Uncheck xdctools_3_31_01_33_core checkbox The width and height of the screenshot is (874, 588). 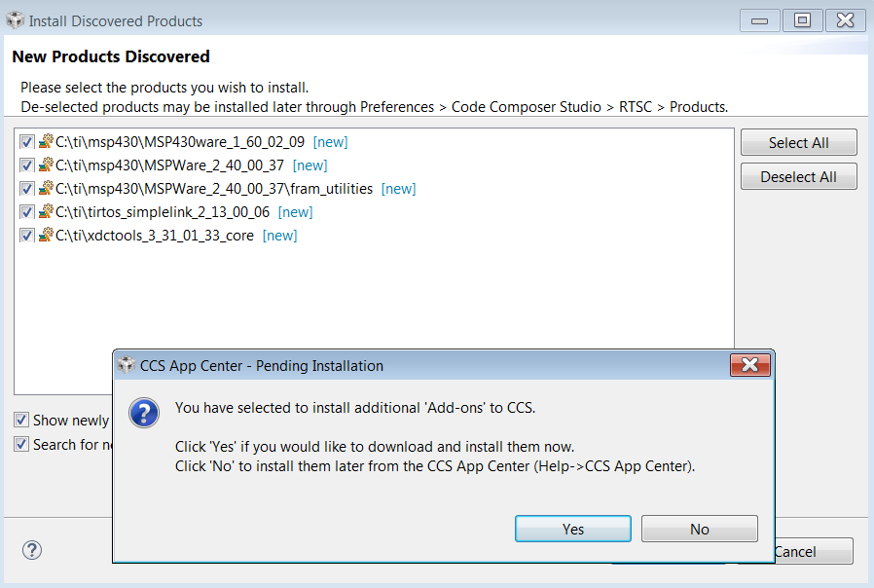(x=26, y=236)
